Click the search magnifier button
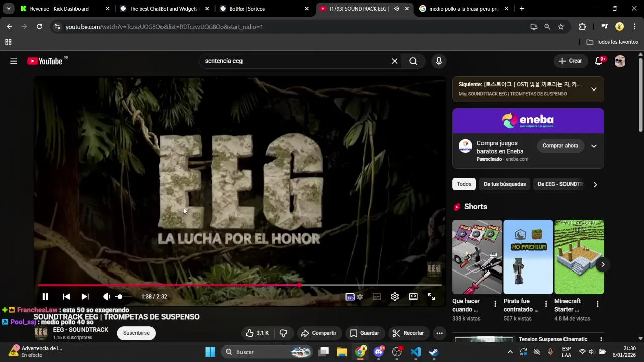Viewport: 644px width, 362px height. point(413,61)
